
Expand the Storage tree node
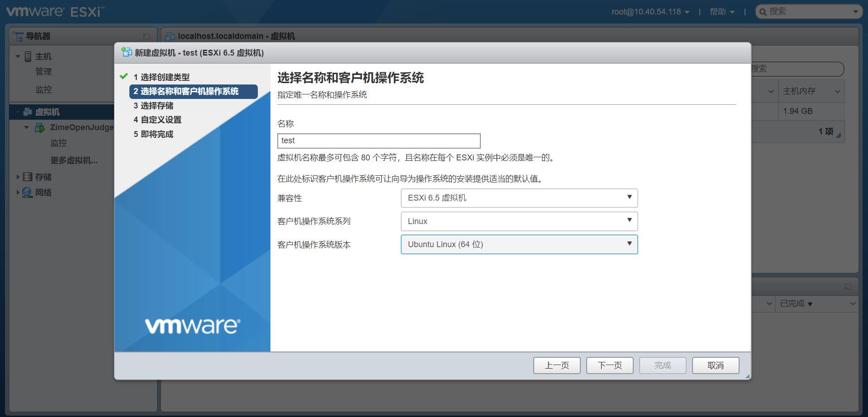click(x=18, y=177)
